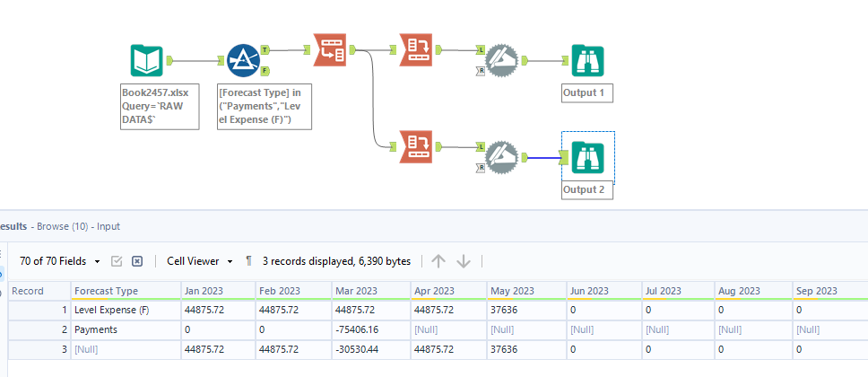Screen dimensions: 868x377
Task: Select the orange tool connected to Filter's T output
Action: click(x=329, y=49)
